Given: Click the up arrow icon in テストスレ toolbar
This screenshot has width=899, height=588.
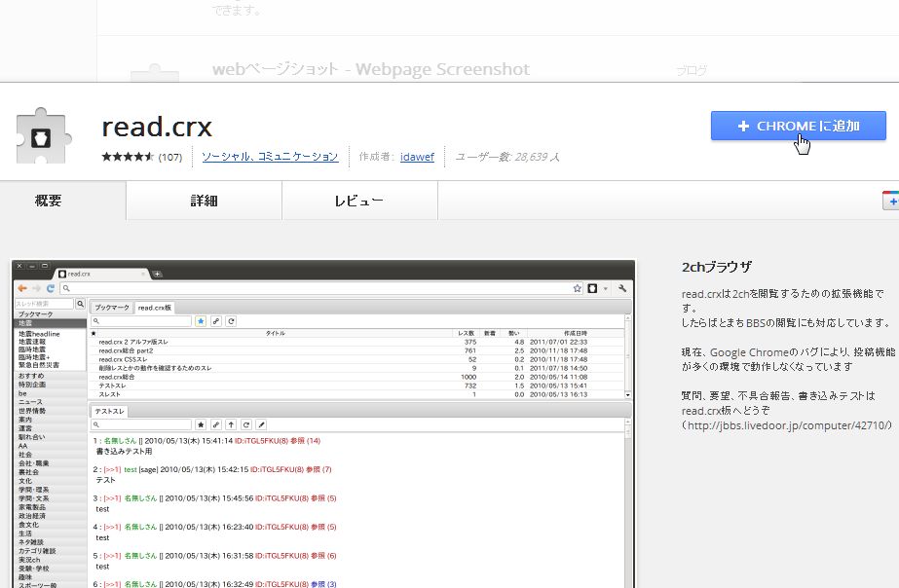Looking at the screenshot, I should pyautogui.click(x=231, y=424).
